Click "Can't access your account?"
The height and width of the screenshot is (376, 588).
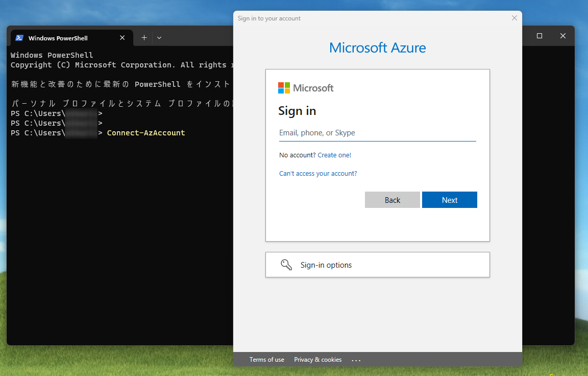[x=317, y=173]
